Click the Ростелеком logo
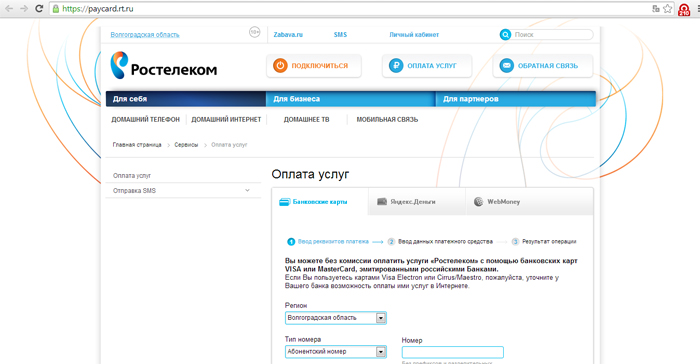The height and width of the screenshot is (364, 700). (164, 65)
